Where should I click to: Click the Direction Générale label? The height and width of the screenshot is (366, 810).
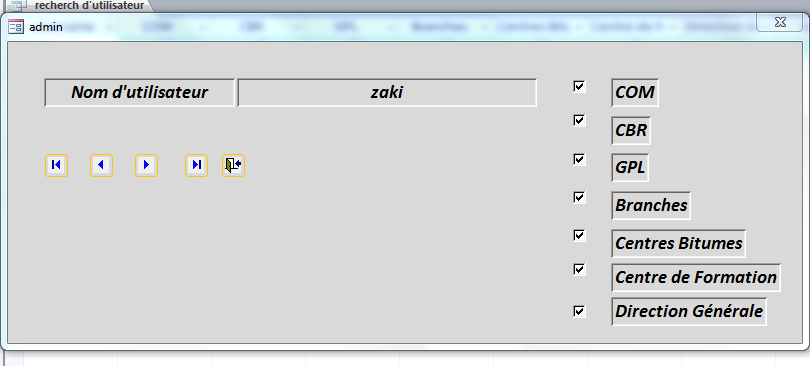(x=689, y=311)
